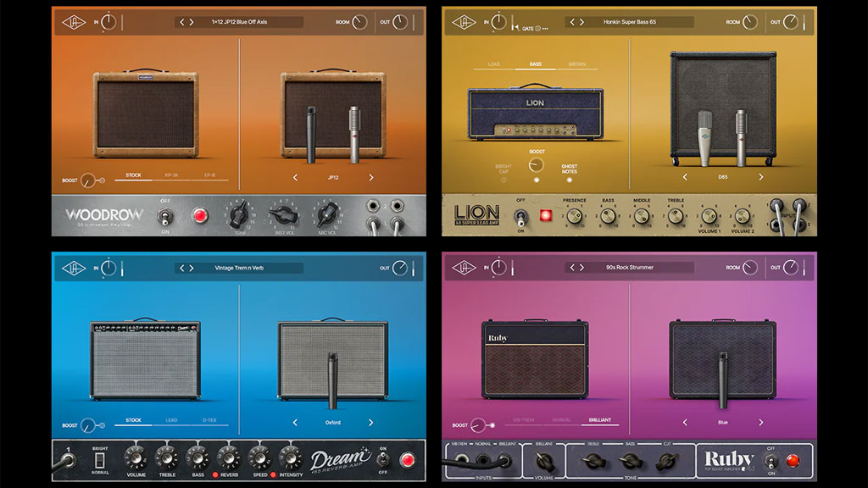Select the Lion BROWN channel tab
The image size is (868, 488).
tap(576, 64)
